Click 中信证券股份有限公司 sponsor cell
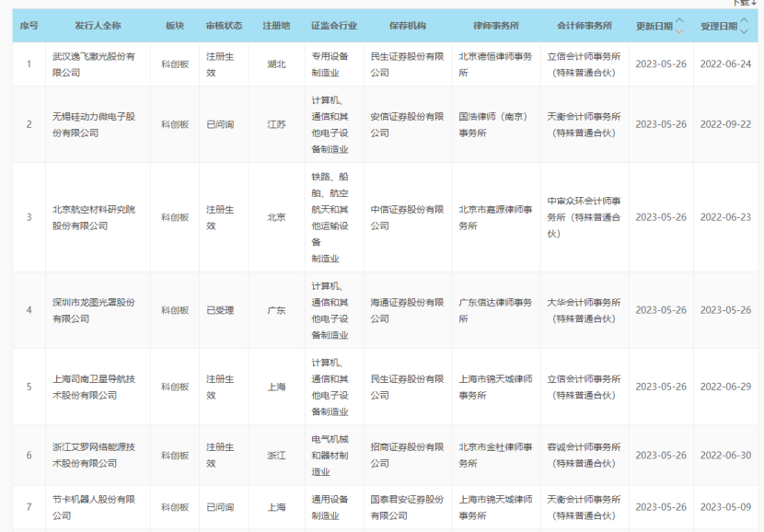This screenshot has height=532, width=764. pyautogui.click(x=407, y=210)
